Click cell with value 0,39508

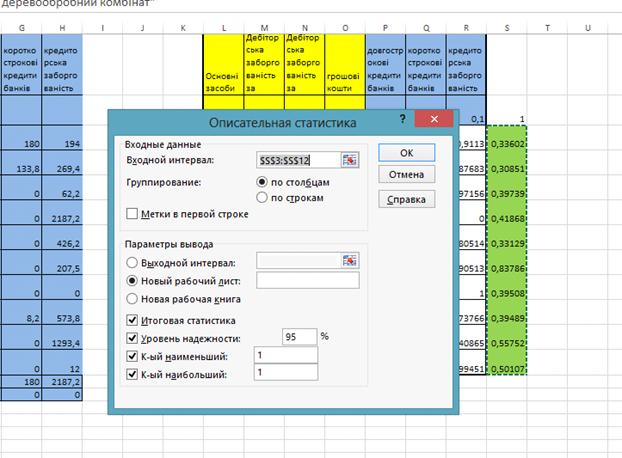[507, 287]
